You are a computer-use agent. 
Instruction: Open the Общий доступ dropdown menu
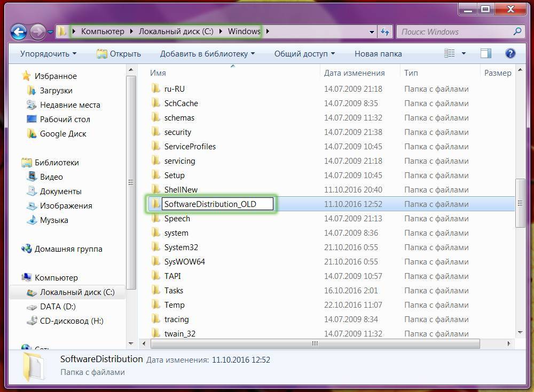pyautogui.click(x=304, y=54)
